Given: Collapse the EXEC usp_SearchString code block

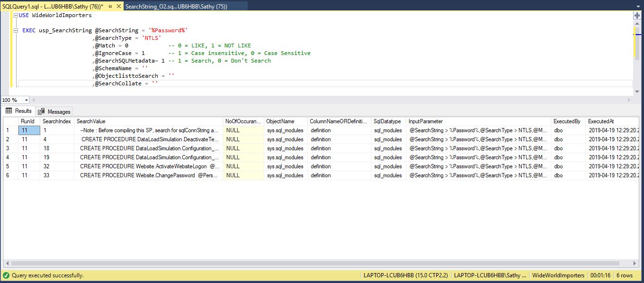Looking at the screenshot, I should point(17,30).
